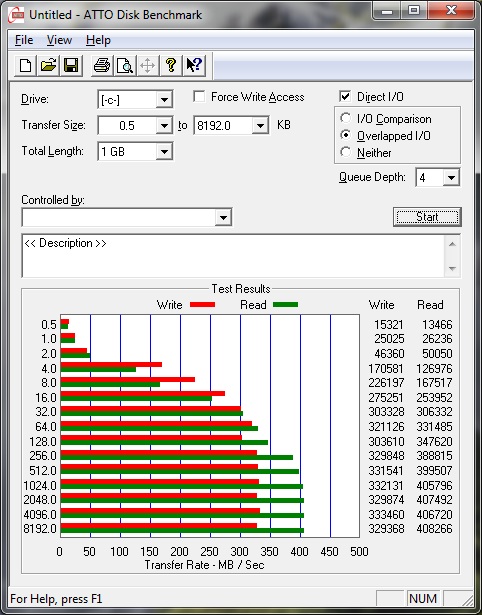Image resolution: width=482 pixels, height=615 pixels.
Task: Open the Drive dropdown showing [-c-]
Action: (164, 100)
